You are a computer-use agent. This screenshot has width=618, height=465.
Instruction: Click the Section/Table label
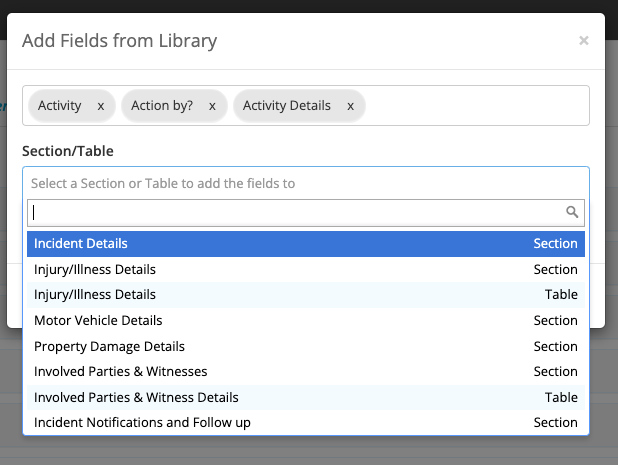tap(68, 151)
